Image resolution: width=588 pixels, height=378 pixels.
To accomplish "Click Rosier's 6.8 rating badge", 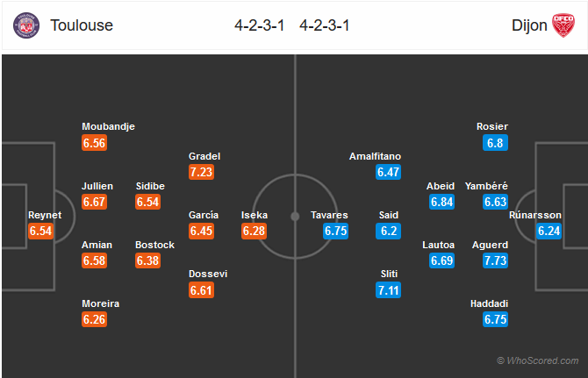I will pyautogui.click(x=495, y=143).
